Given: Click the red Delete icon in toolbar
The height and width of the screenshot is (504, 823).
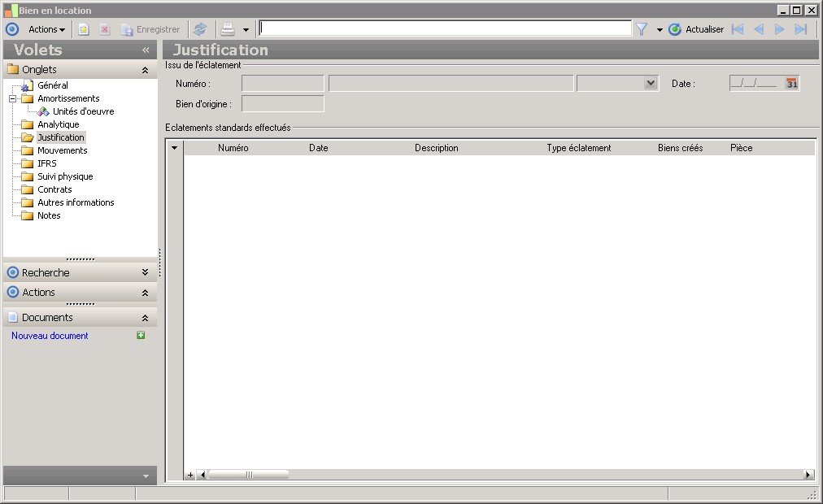Looking at the screenshot, I should pos(104,29).
